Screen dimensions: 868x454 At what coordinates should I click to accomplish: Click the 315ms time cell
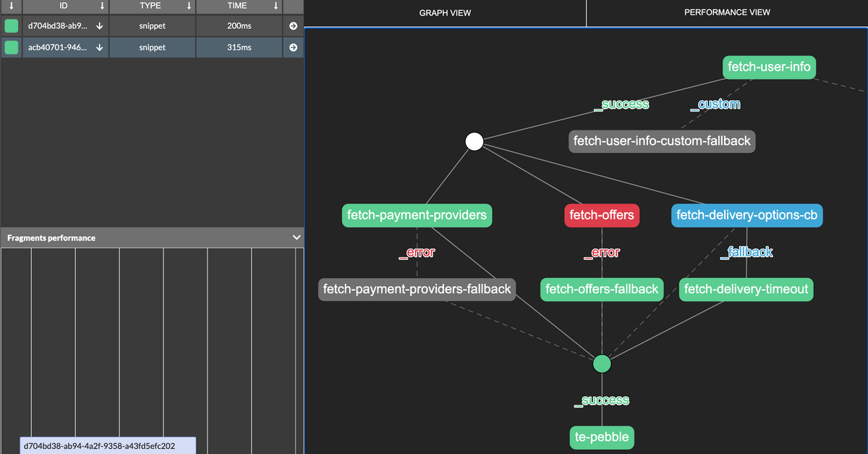tap(239, 48)
